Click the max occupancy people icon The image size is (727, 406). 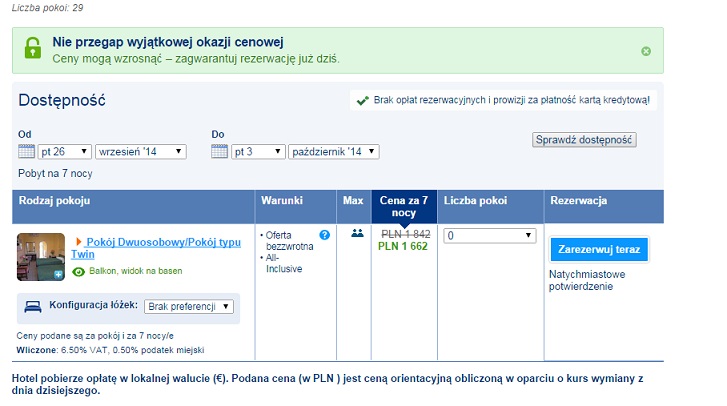point(357,233)
